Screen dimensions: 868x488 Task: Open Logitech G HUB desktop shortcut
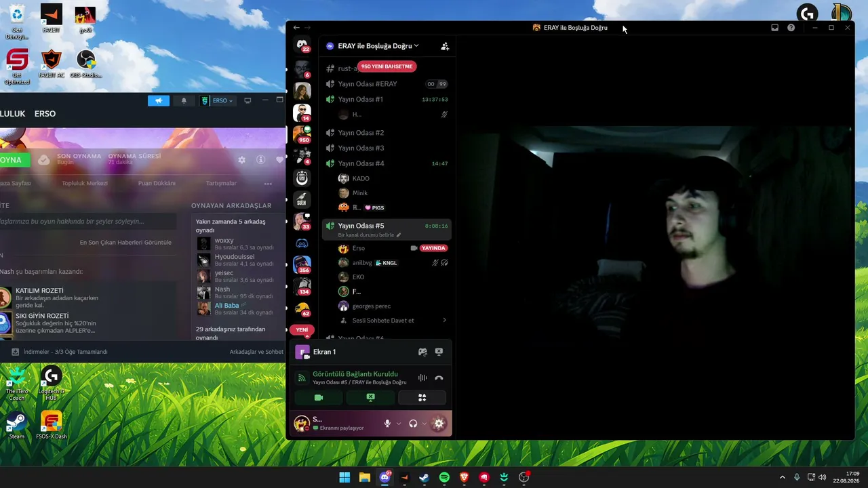(51, 384)
